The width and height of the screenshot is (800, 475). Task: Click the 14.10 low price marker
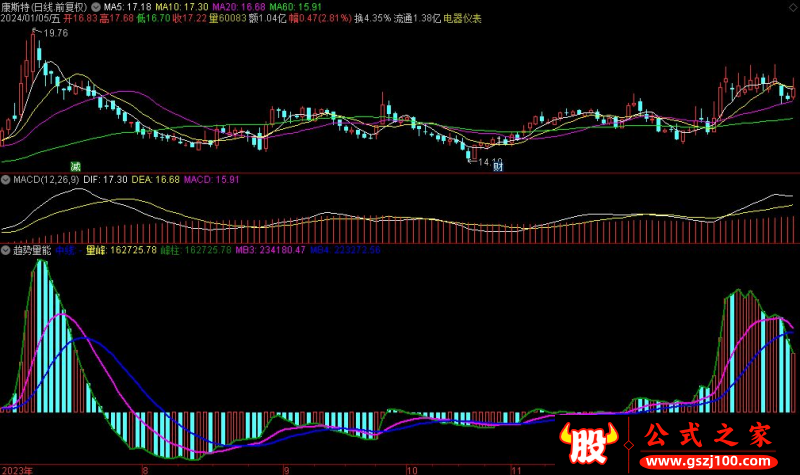click(490, 161)
